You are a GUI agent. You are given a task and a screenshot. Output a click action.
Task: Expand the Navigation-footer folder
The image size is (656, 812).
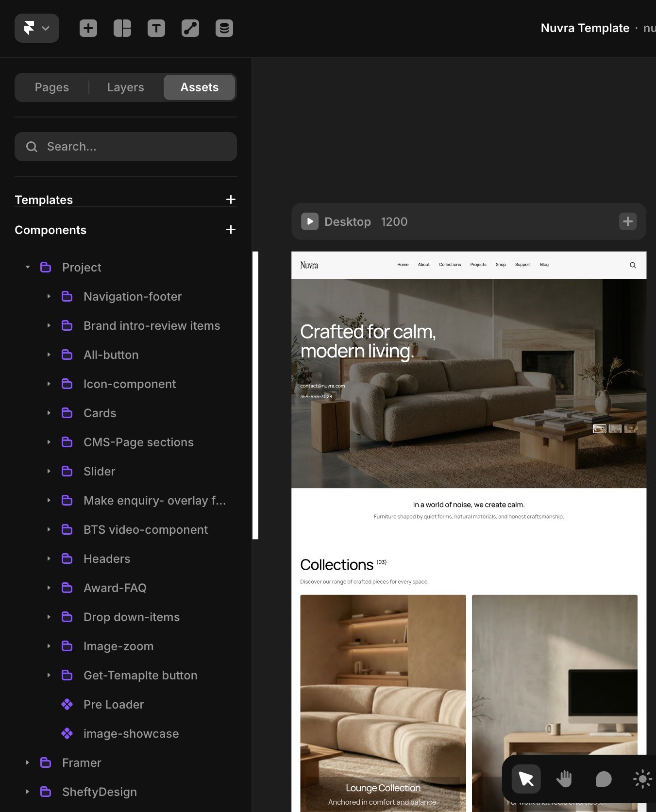(x=49, y=296)
